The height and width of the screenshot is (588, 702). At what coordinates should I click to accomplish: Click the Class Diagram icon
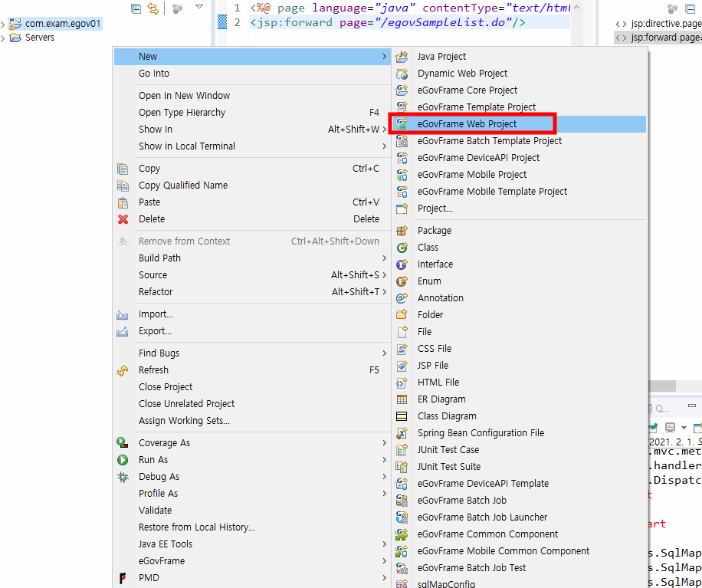(x=402, y=416)
